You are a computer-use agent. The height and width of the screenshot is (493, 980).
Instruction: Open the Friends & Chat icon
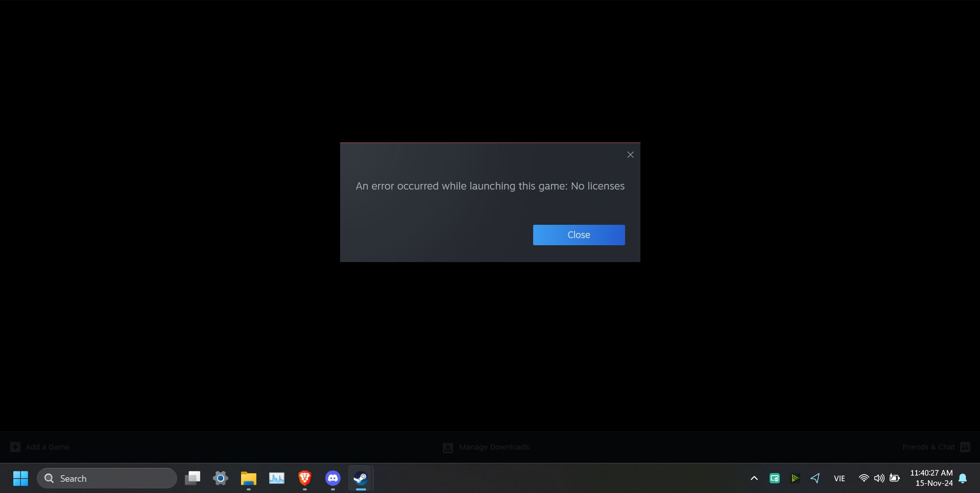coord(965,447)
